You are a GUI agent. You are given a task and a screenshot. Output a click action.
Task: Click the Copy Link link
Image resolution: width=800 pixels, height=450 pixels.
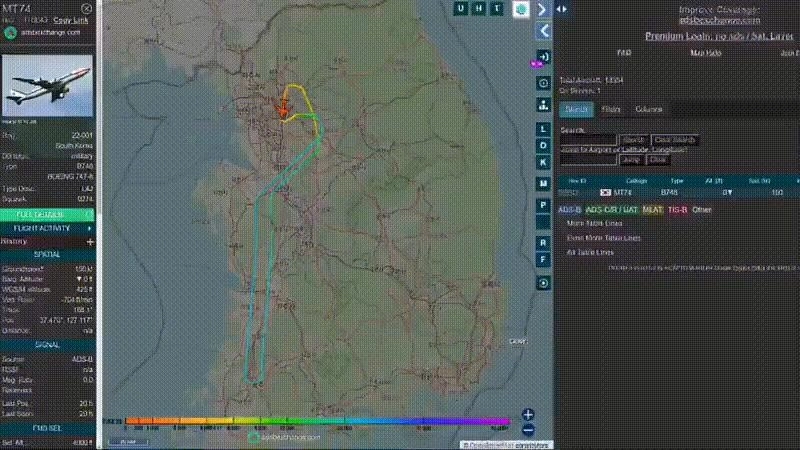(68, 20)
